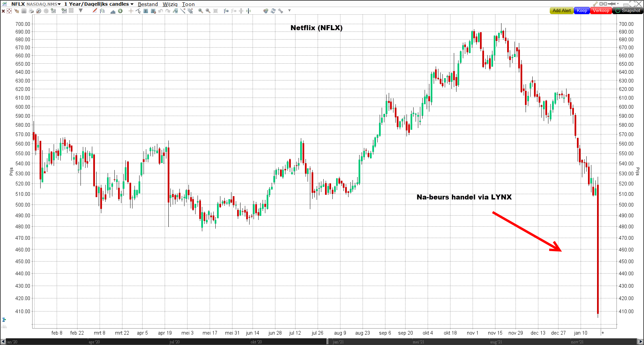Click the refresh arrows toolbar icon
The height and width of the screenshot is (345, 644).
tap(273, 11)
